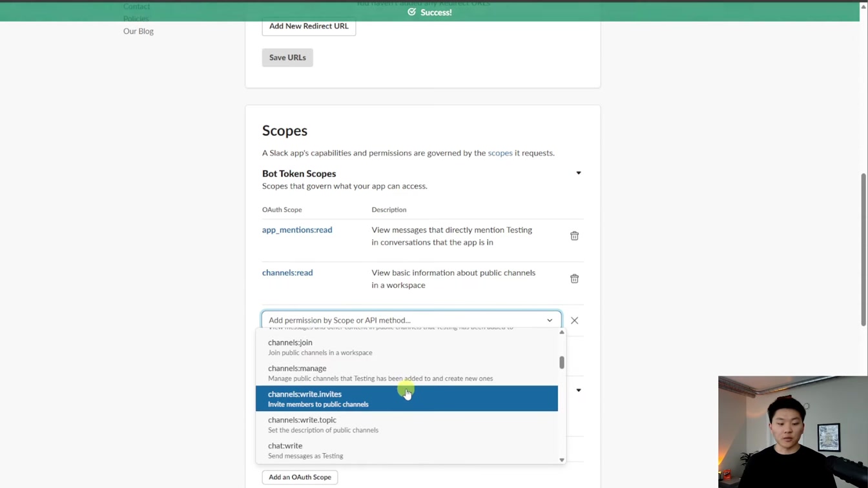Click the scope list scroll-up arrow
This screenshot has width=868, height=488.
point(562,332)
